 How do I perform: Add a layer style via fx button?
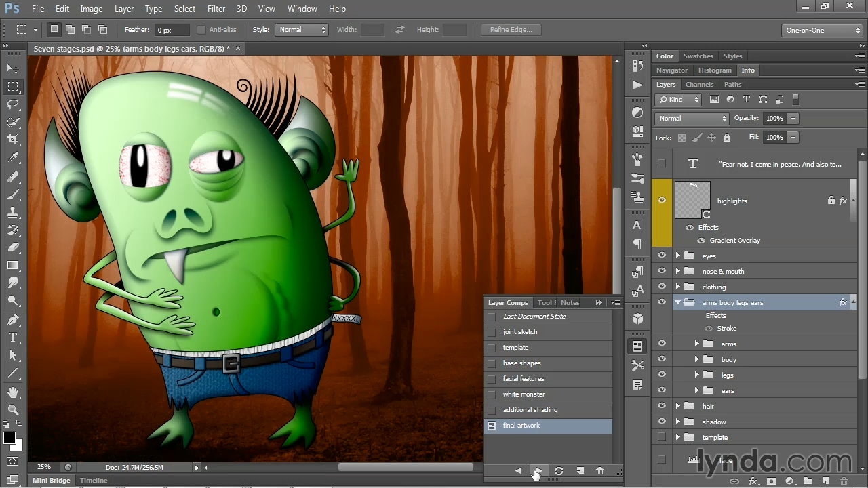[x=753, y=481]
